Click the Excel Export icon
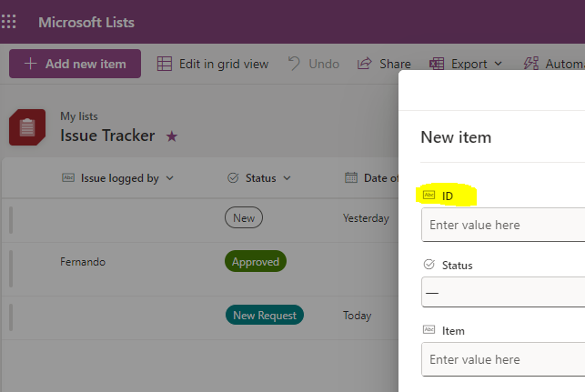Image resolution: width=585 pixels, height=392 pixels. [437, 64]
